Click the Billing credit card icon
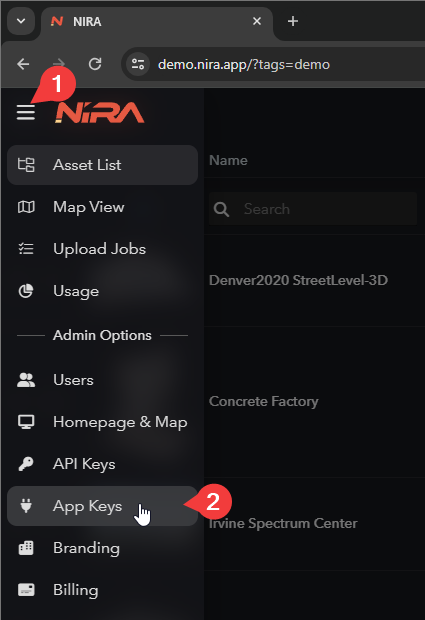Image resolution: width=425 pixels, height=620 pixels. click(26, 590)
